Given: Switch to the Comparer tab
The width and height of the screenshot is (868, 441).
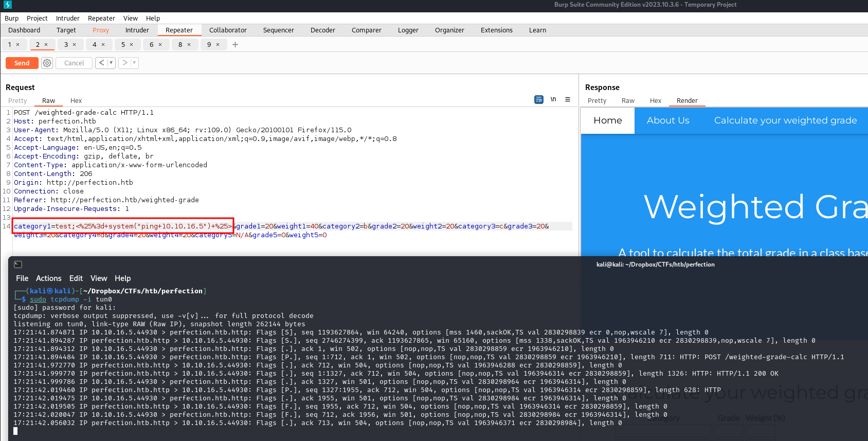Looking at the screenshot, I should pyautogui.click(x=367, y=30).
